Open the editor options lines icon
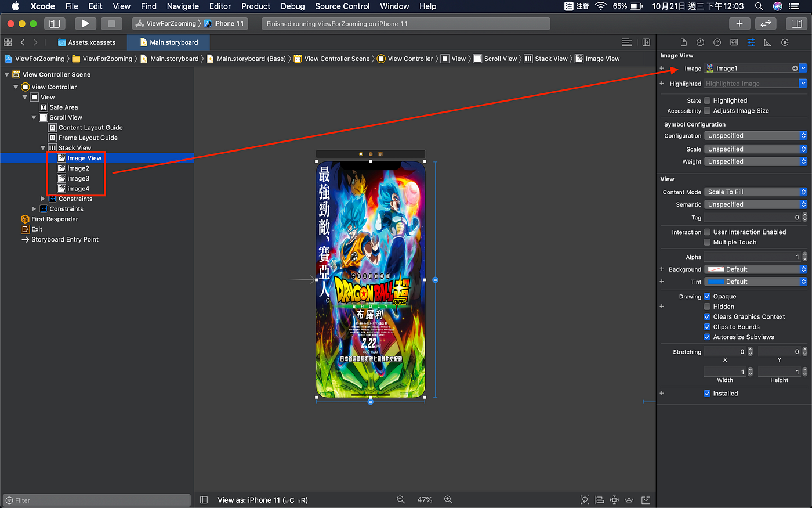Screen dimensions: 812x508 [626, 42]
